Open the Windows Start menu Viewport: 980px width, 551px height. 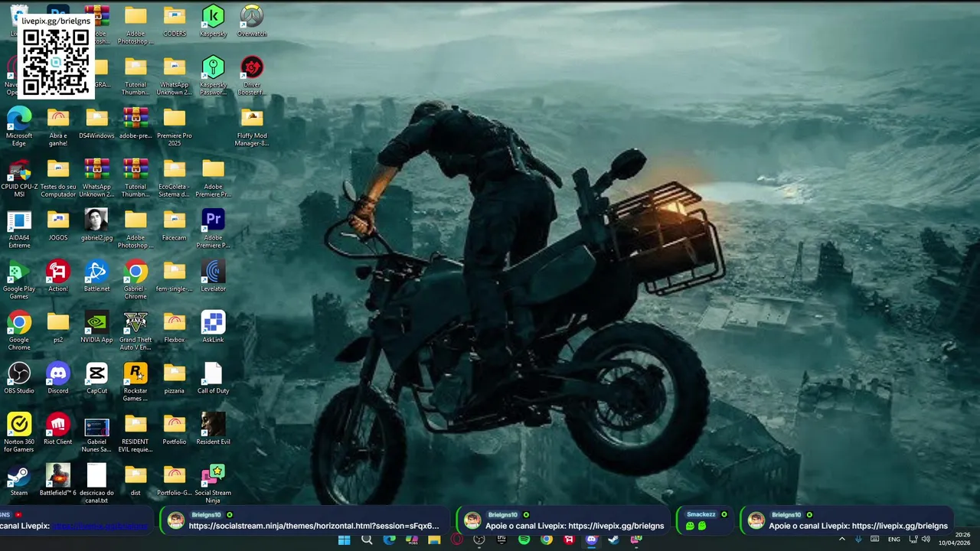pyautogui.click(x=345, y=540)
